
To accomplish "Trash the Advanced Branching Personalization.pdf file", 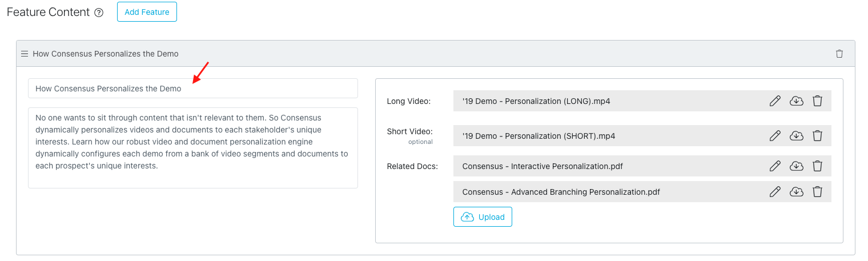I will [x=817, y=192].
